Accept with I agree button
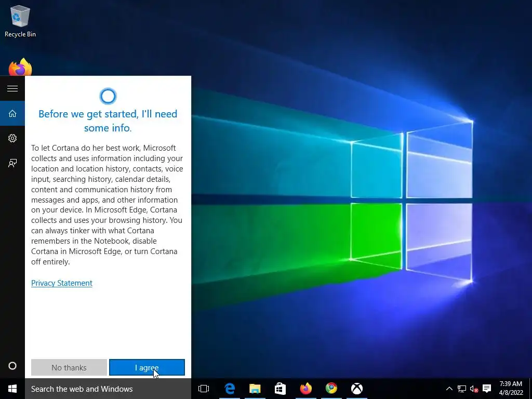 147,367
